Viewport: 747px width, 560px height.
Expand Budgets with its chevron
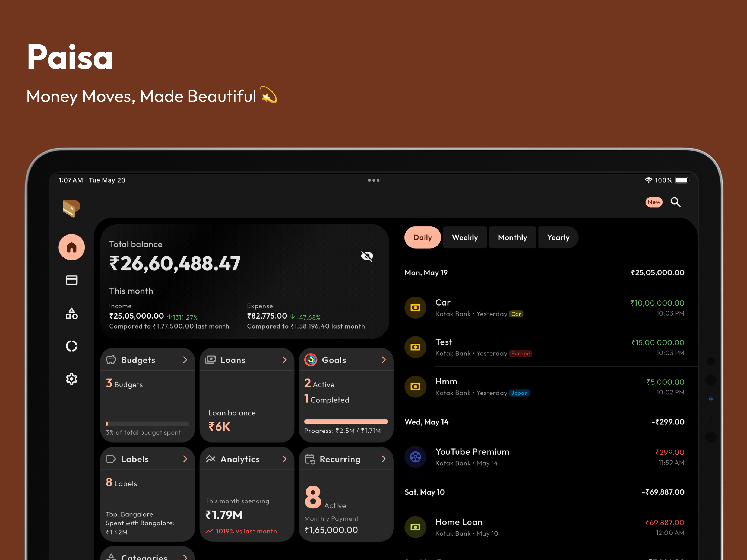185,360
